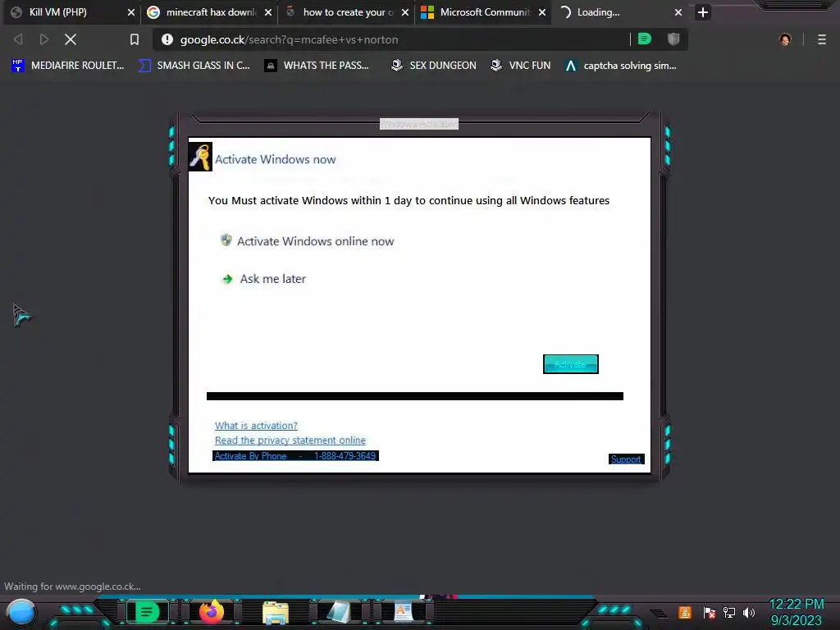Click the shield icon beside Activate Windows online
This screenshot has height=630, width=840.
pos(226,240)
